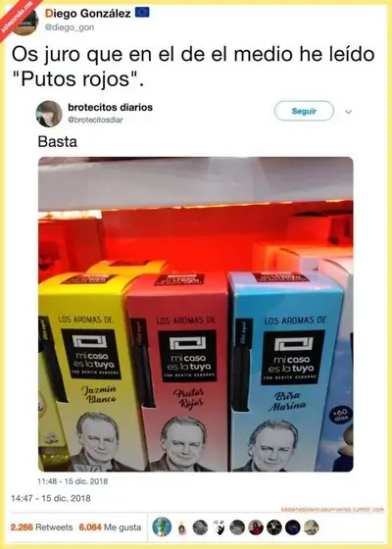Click the red-dressed liker avatar
This screenshot has height=549, width=392.
click(256, 527)
